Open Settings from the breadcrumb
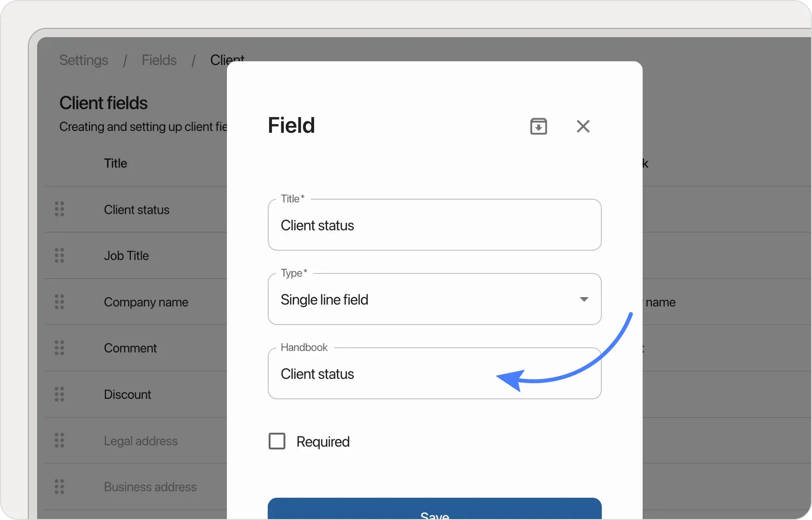Image resolution: width=812 pixels, height=520 pixels. click(x=84, y=60)
